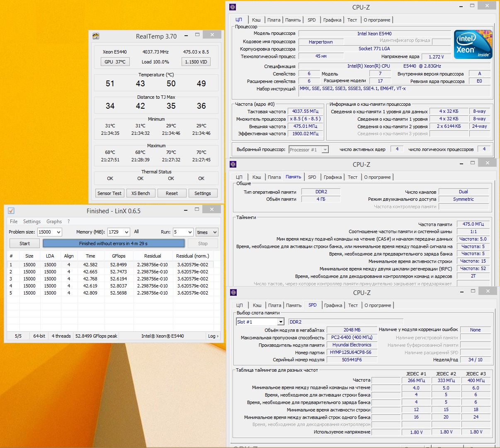Click the title icon of the CPU-Z memory window

(233, 164)
